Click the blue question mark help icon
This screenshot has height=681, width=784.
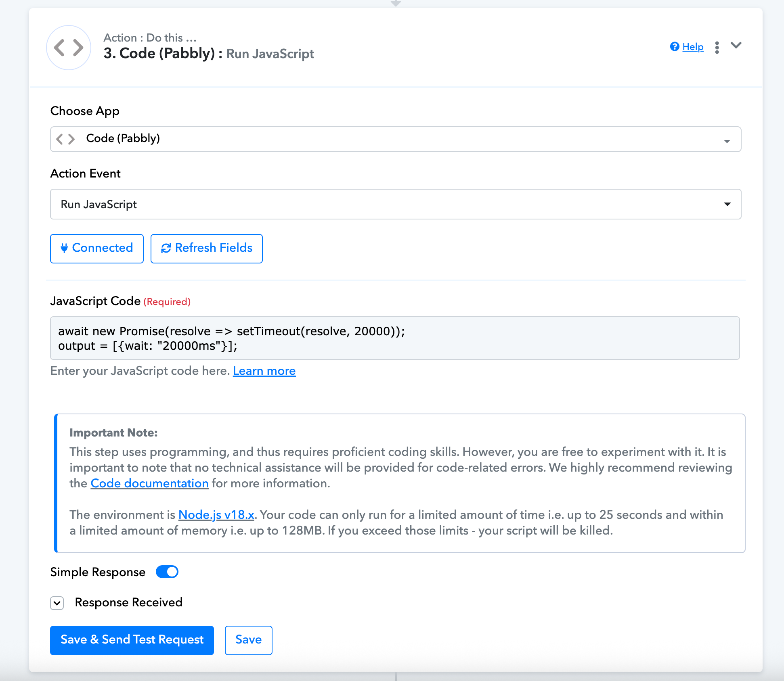pyautogui.click(x=675, y=47)
